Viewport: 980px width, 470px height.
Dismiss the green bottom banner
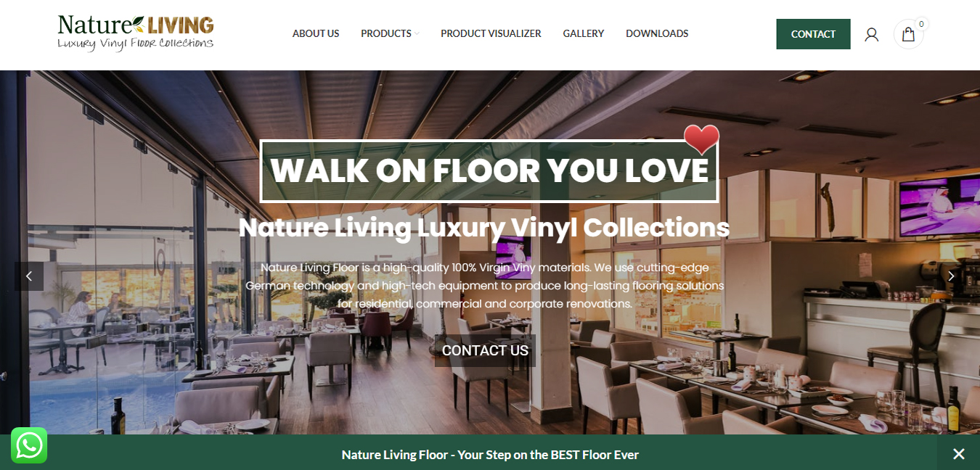click(959, 454)
